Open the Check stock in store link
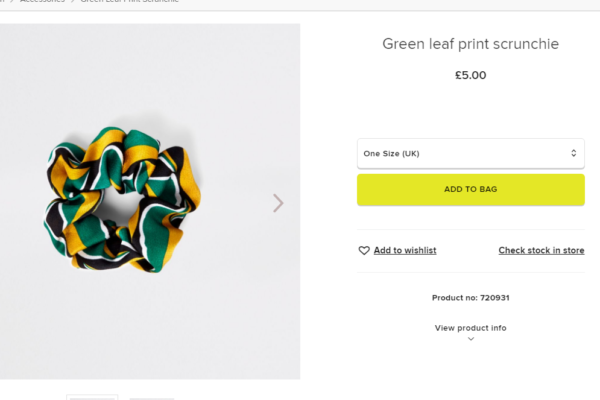600x400 pixels. pos(541,251)
